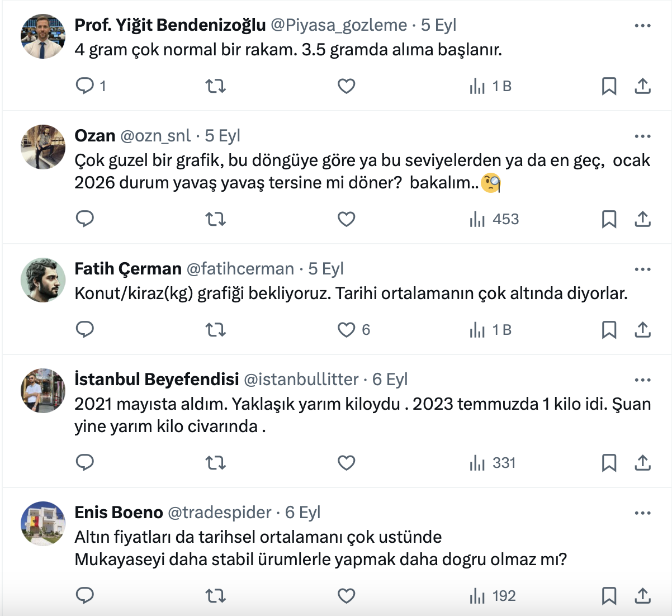View analytics for Enis Boeno's tweet
The height and width of the screenshot is (616, 672).
click(493, 596)
